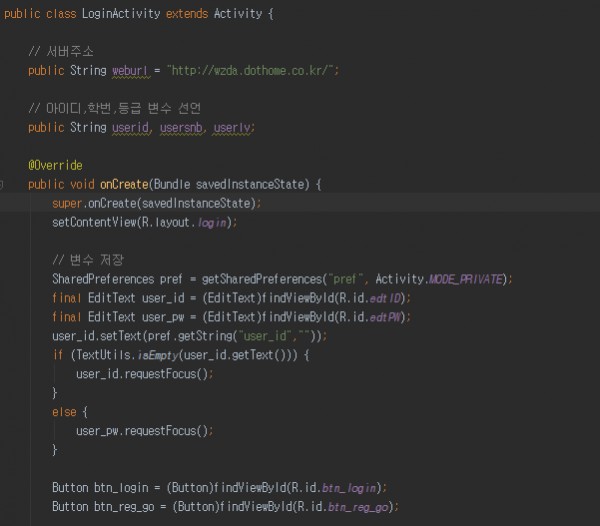Image resolution: width=600 pixels, height=526 pixels.
Task: Click onCreate in the 'public void' declaration
Action: [x=124, y=184]
